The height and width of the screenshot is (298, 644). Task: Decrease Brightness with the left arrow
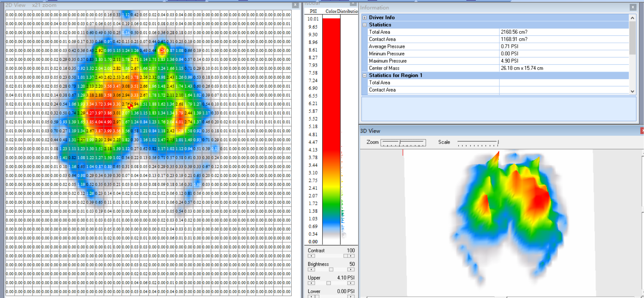tap(311, 269)
